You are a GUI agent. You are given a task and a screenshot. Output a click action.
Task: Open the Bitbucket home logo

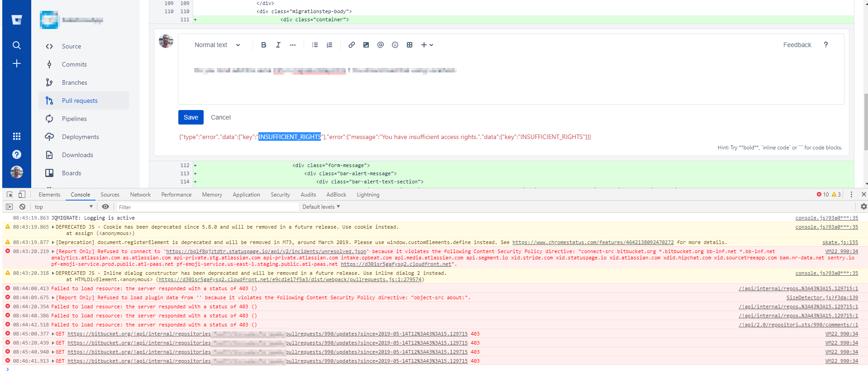[17, 20]
